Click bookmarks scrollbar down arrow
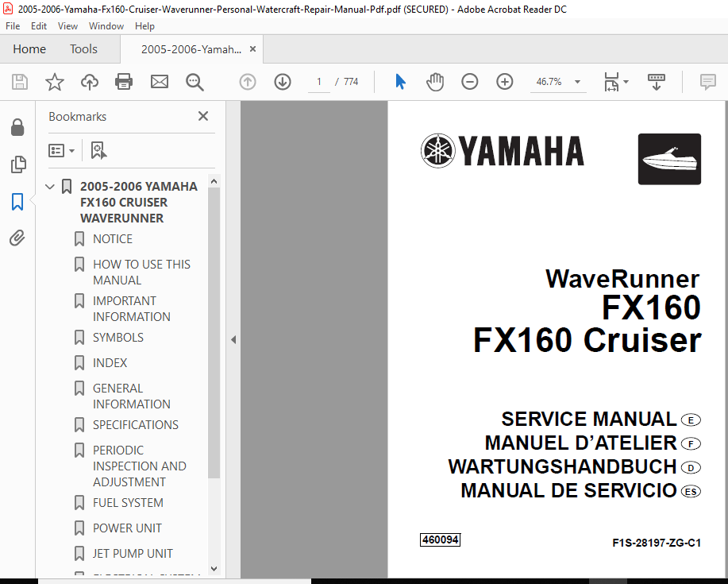 [214, 569]
